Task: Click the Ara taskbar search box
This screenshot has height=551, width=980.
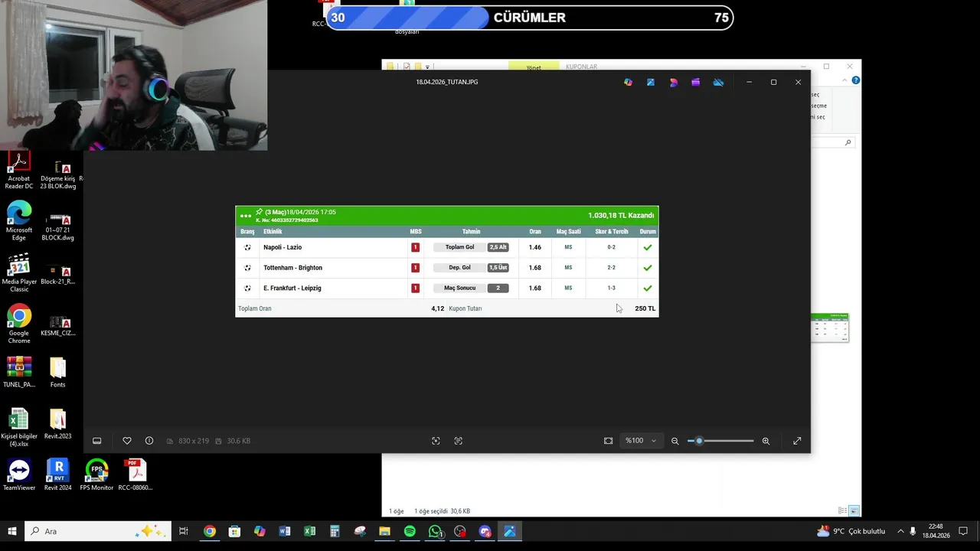Action: pyautogui.click(x=98, y=531)
